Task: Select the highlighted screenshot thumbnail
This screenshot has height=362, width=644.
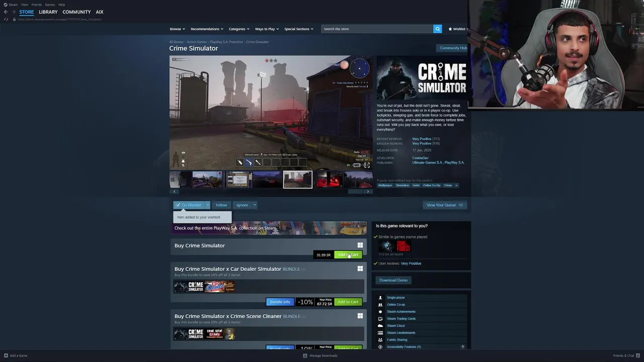Action: point(297,179)
